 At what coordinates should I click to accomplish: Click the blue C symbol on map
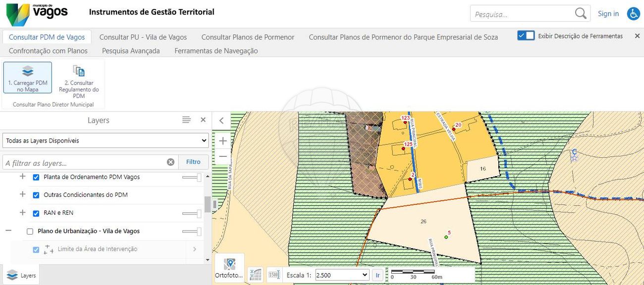pyautogui.click(x=574, y=155)
